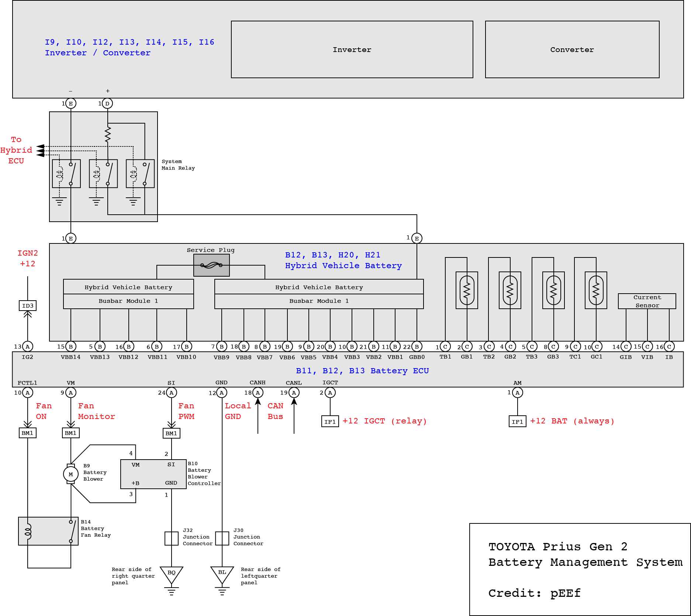Click the '+12 IGCT (relay)' label
Screen dimensions: 691x616
[385, 421]
